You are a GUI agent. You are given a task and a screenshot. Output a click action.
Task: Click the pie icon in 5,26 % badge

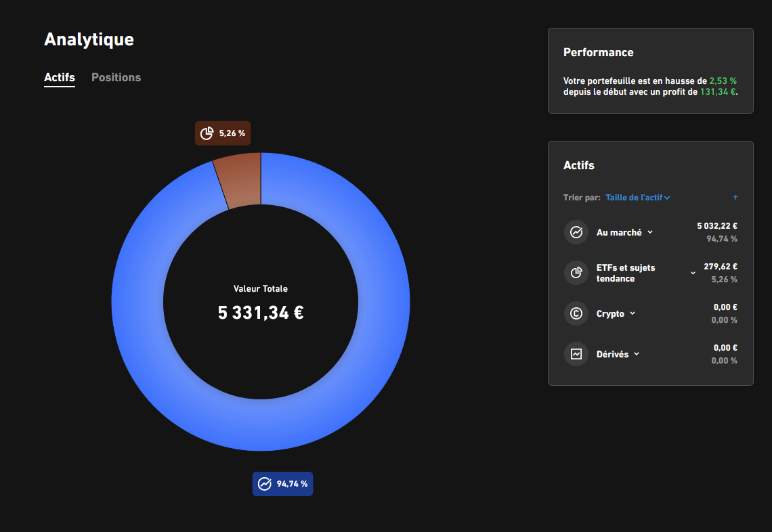pyautogui.click(x=207, y=133)
